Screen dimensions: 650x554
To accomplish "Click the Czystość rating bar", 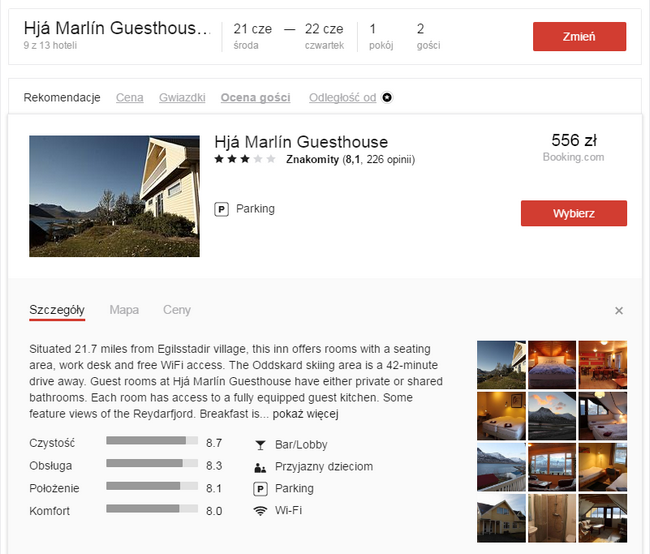I will tap(152, 440).
